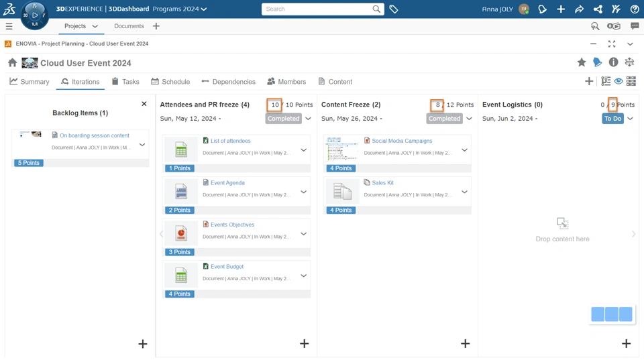
Task: Add item to Content Freeze column
Action: tap(465, 344)
